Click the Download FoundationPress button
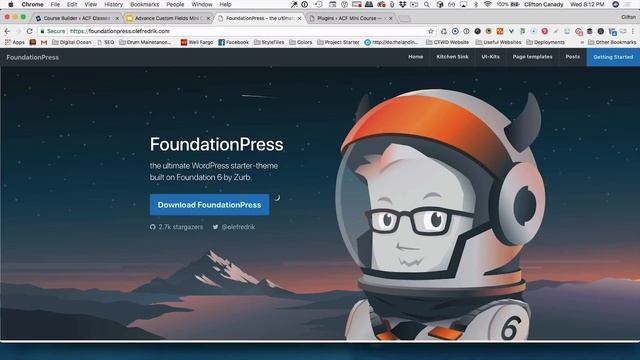This screenshot has height=360, width=640. pyautogui.click(x=209, y=204)
